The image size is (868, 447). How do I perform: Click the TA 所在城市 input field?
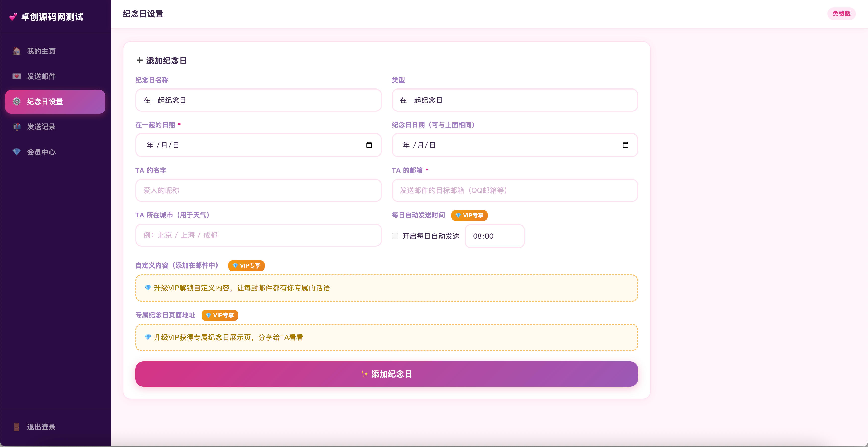coord(258,235)
